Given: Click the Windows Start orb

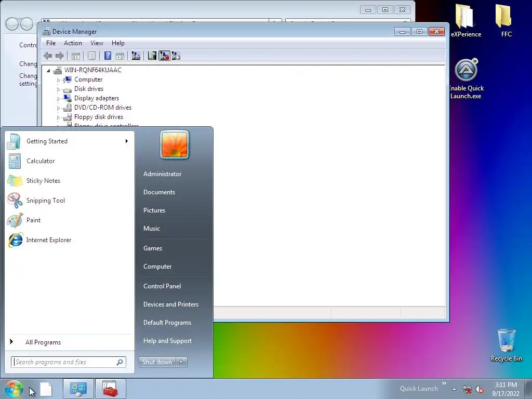Looking at the screenshot, I should coord(14,389).
